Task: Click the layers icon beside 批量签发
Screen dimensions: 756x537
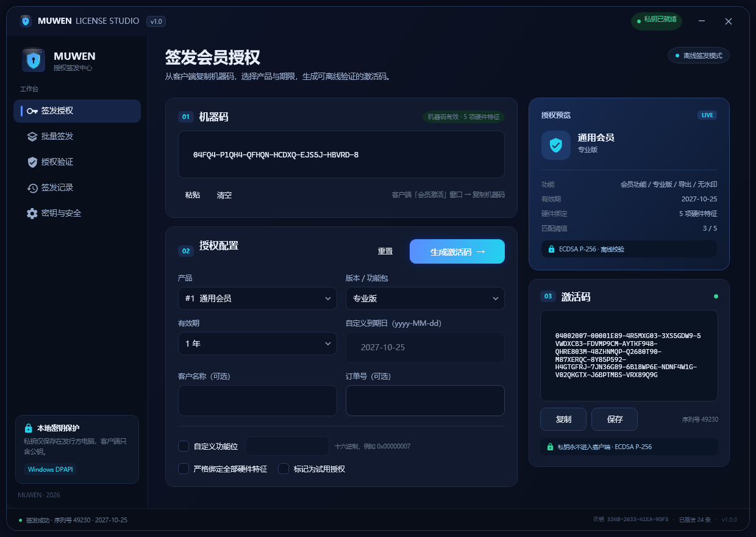Action: 32,137
